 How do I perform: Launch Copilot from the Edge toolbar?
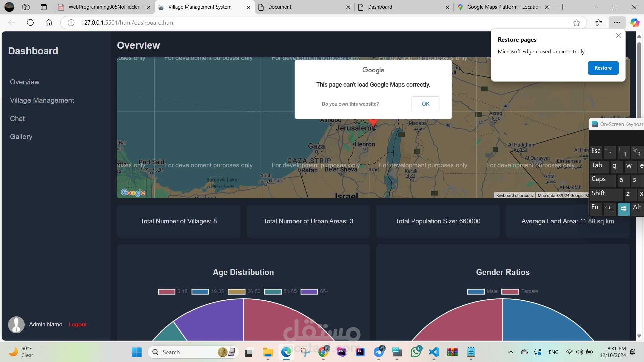click(x=635, y=23)
